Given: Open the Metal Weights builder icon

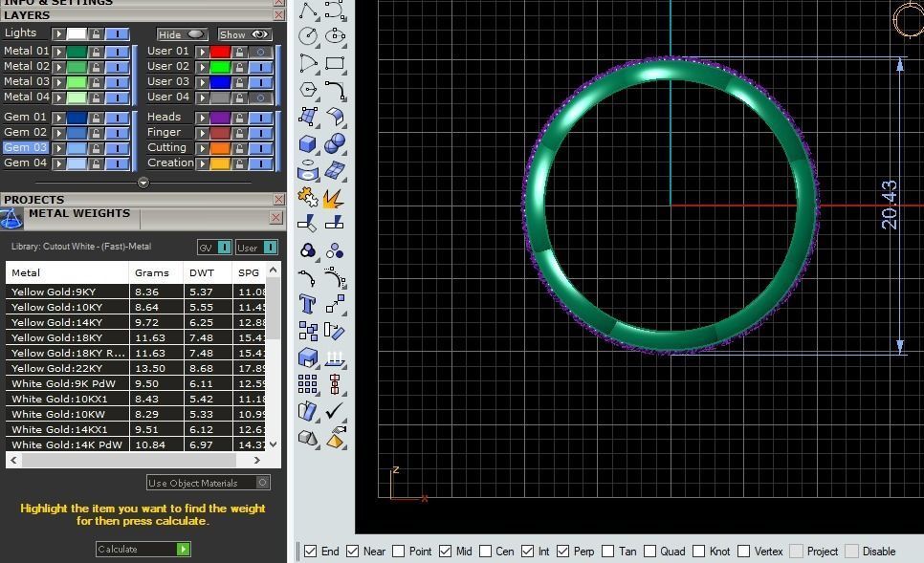Looking at the screenshot, I should [x=11, y=219].
